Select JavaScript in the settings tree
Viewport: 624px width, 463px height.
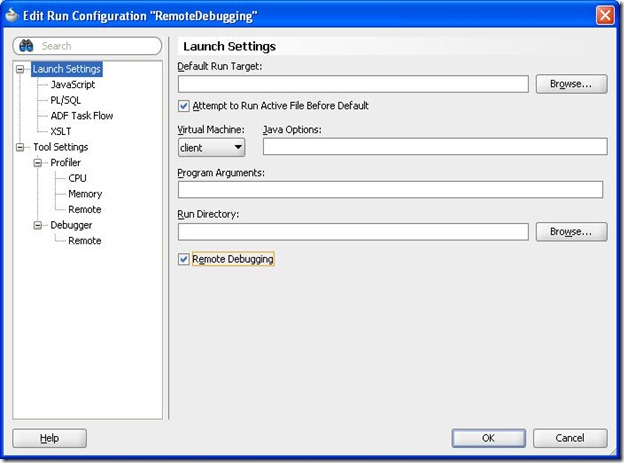click(x=72, y=85)
